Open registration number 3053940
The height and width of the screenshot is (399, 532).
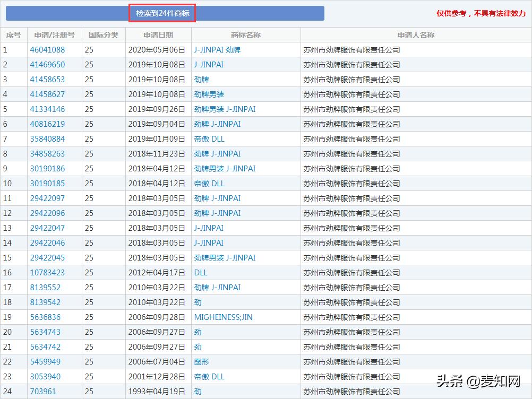(45, 377)
